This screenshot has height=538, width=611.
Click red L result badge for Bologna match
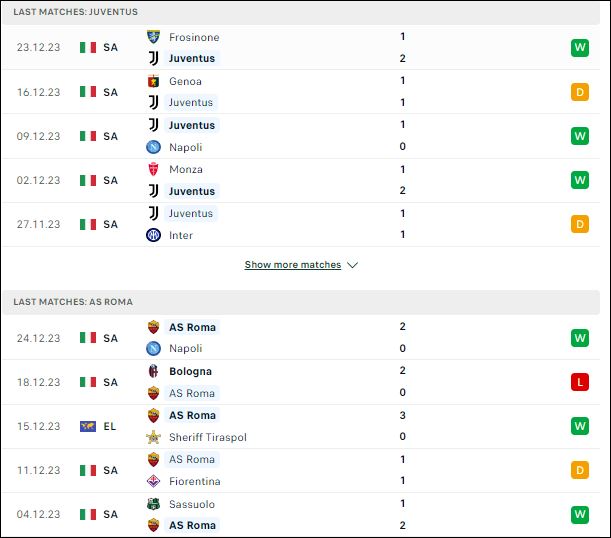(x=580, y=382)
